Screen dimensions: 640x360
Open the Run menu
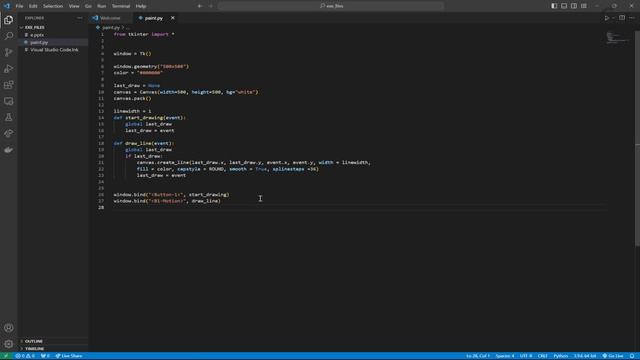(102, 6)
